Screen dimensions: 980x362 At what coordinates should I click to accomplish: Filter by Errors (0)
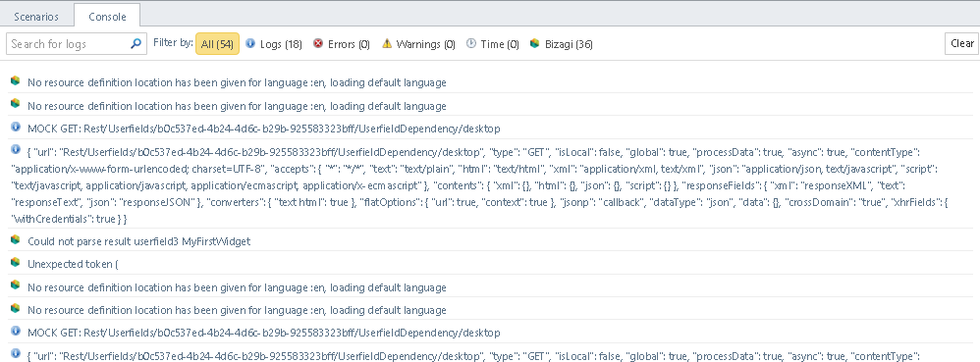click(x=342, y=44)
